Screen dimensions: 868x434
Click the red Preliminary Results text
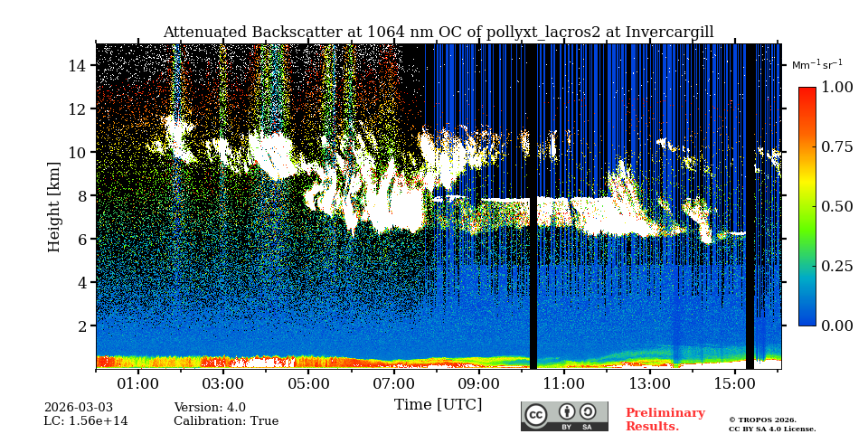pos(665,420)
